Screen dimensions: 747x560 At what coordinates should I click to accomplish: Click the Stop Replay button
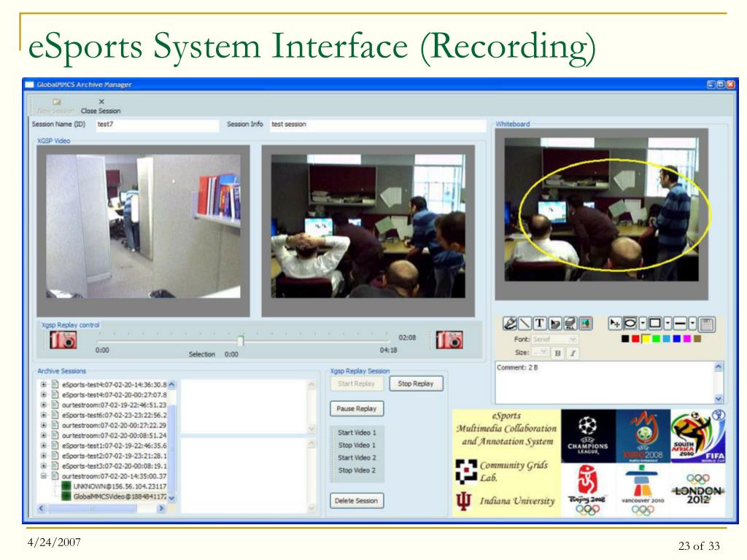coord(416,384)
